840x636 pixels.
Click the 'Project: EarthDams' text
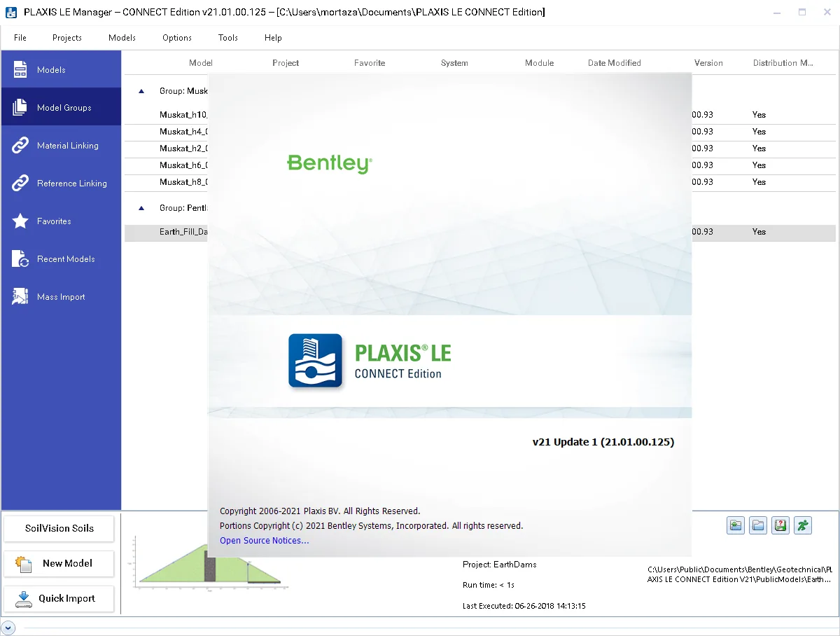coord(499,564)
